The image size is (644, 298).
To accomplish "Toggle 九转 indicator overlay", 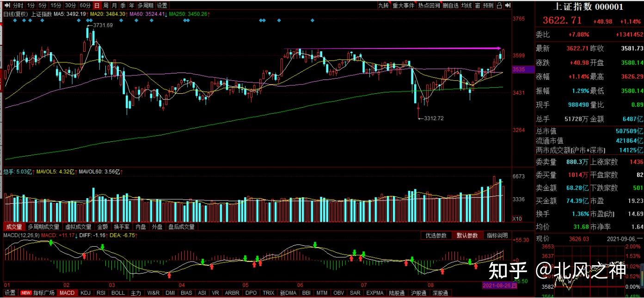I will coord(383,6).
